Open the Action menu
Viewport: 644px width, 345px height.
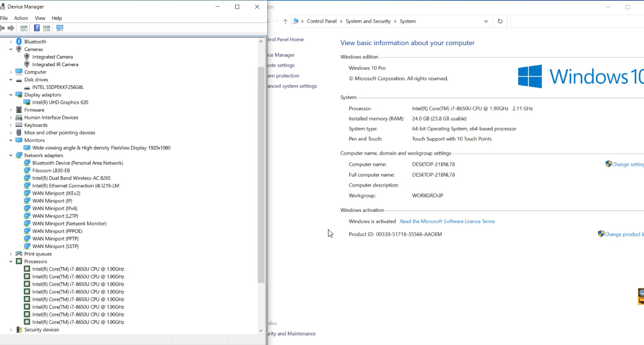click(x=21, y=18)
